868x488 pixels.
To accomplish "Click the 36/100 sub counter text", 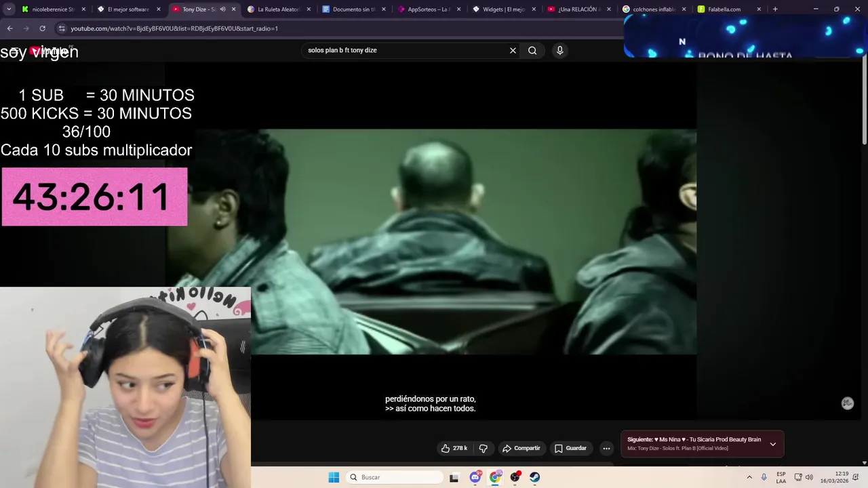I will pyautogui.click(x=86, y=131).
